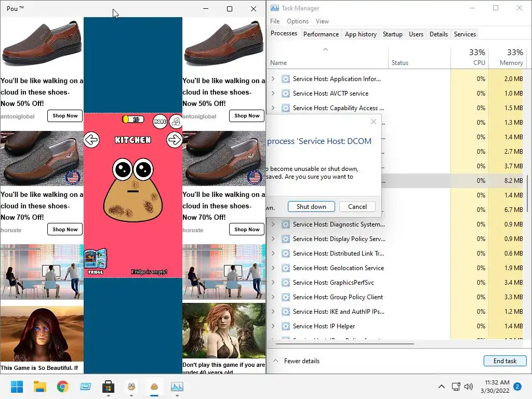532x399 pixels.
Task: Click the Service Host: Geolocation Service gear icon
Action: pos(286,268)
